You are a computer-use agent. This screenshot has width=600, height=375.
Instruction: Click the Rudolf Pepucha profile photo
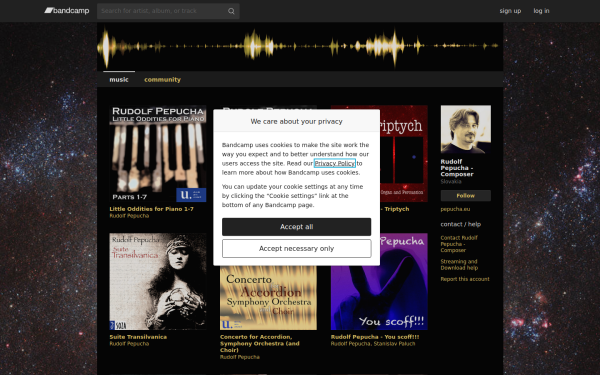(x=466, y=129)
